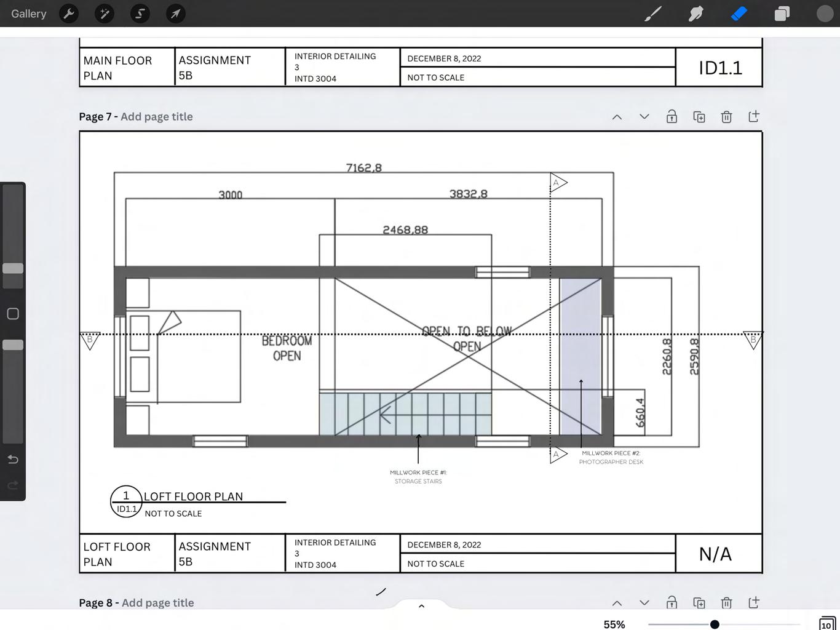Select the OPEN TO BELOW label

[467, 331]
